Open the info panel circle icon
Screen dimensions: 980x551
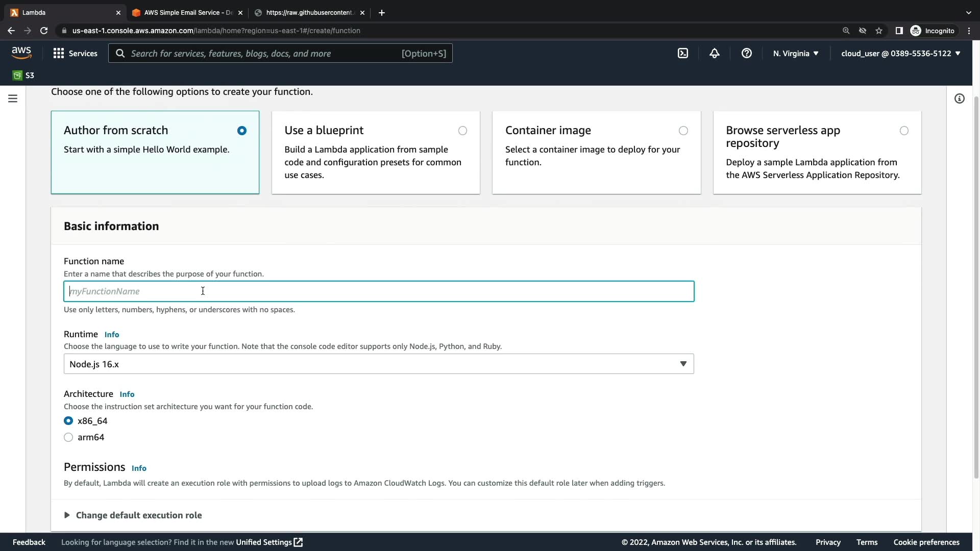959,98
